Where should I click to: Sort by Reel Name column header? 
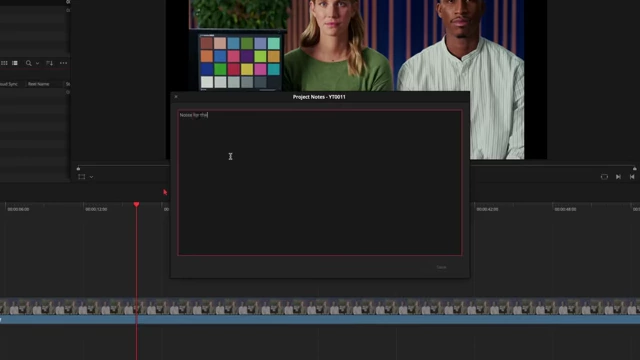coord(39,84)
